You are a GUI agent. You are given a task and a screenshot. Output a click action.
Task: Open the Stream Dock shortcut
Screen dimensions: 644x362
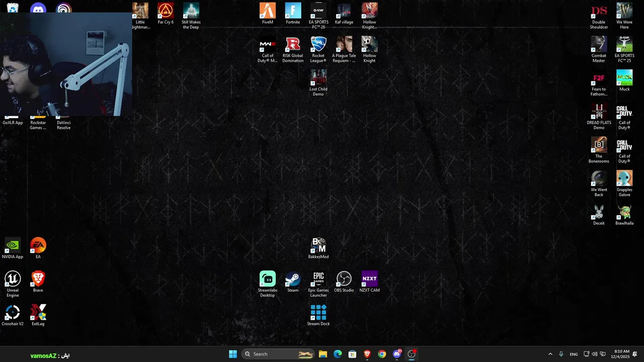[318, 315]
